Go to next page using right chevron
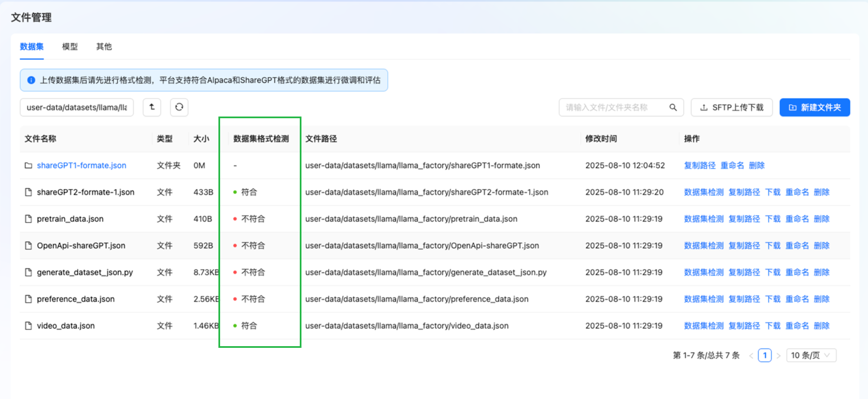 coord(779,356)
